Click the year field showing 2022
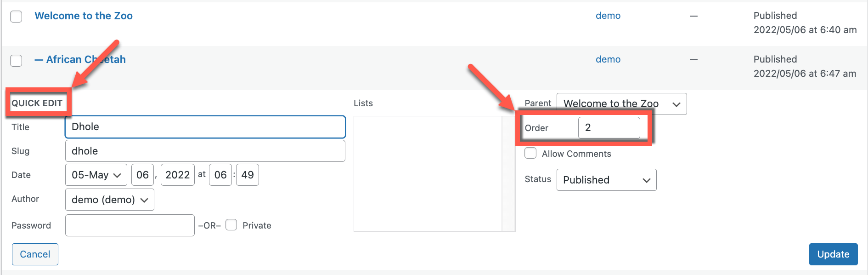Viewport: 868px width, 275px height. [x=178, y=175]
